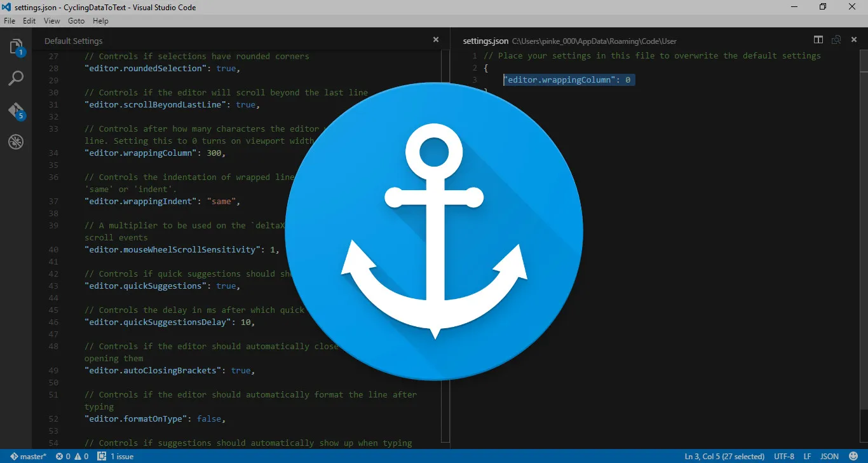This screenshot has width=868, height=463.
Task: Focus the Default Settings editor title
Action: point(73,41)
